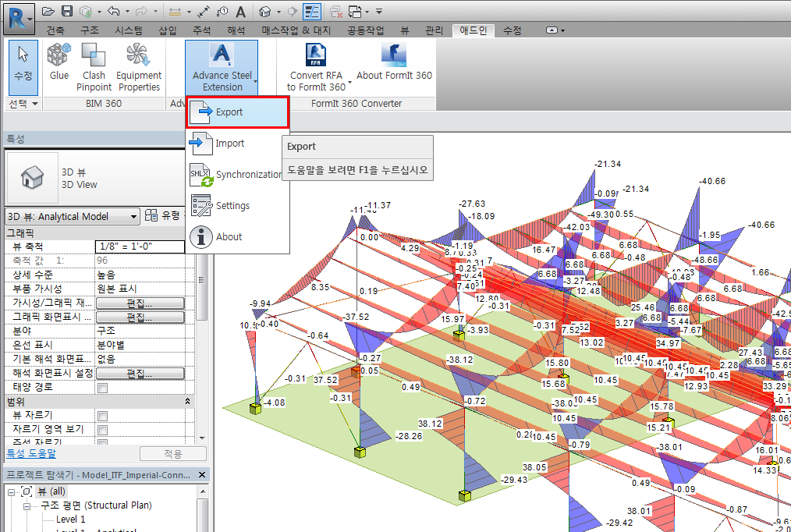This screenshot has height=532, width=791.
Task: Switch to the Systems ribbon tab
Action: pos(129,30)
